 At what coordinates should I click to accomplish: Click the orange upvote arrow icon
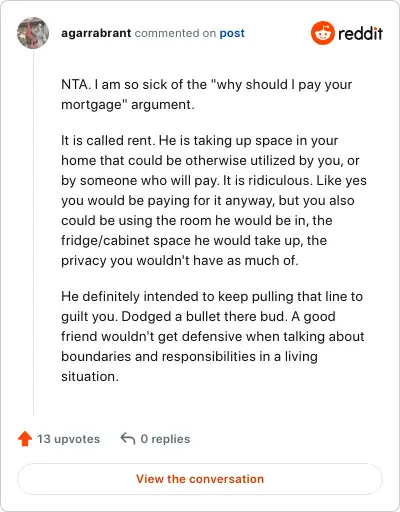pos(25,439)
